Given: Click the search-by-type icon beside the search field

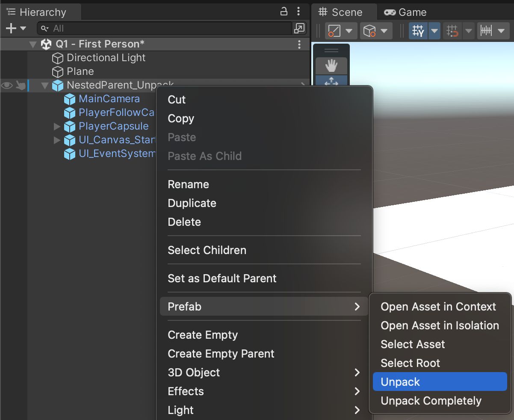Looking at the screenshot, I should (x=299, y=29).
